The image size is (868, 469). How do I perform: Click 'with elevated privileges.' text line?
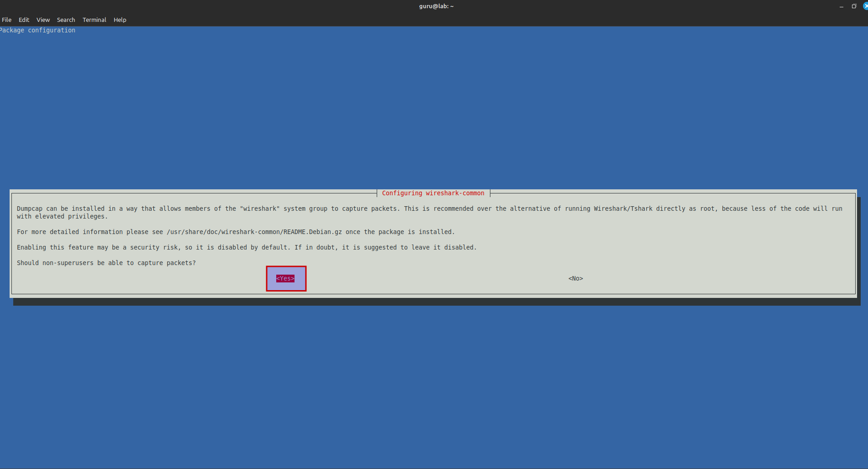[x=62, y=216]
